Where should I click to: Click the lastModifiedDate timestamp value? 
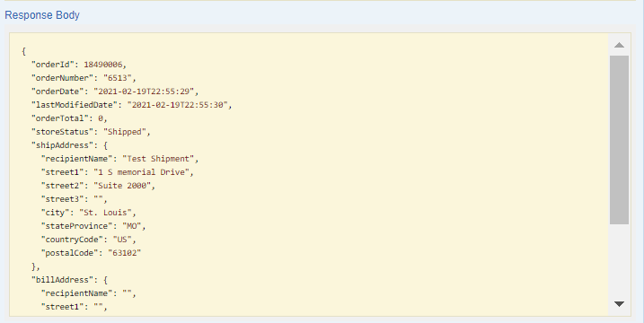177,105
